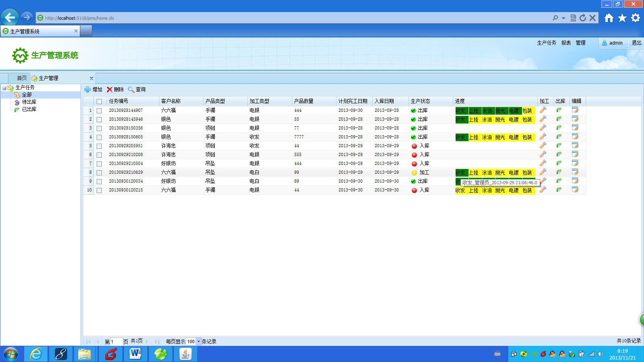This screenshot has width=644, height=362.
Task: Click edit icon for task 20130930120215
Action: [x=575, y=190]
